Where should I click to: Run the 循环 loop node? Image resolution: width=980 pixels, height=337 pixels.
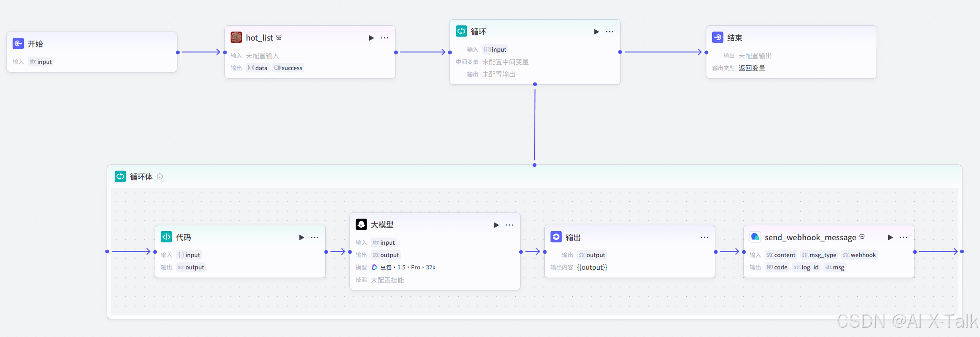(596, 32)
